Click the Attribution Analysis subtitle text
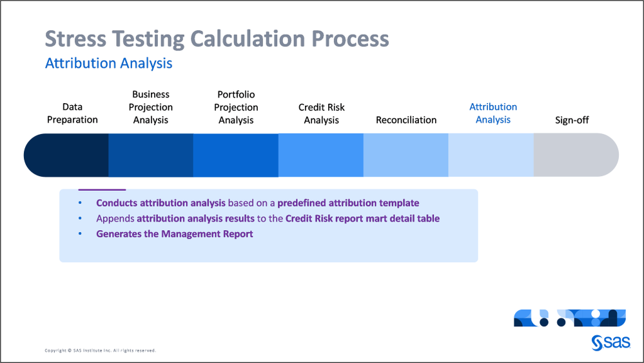The height and width of the screenshot is (363, 644). click(x=108, y=63)
